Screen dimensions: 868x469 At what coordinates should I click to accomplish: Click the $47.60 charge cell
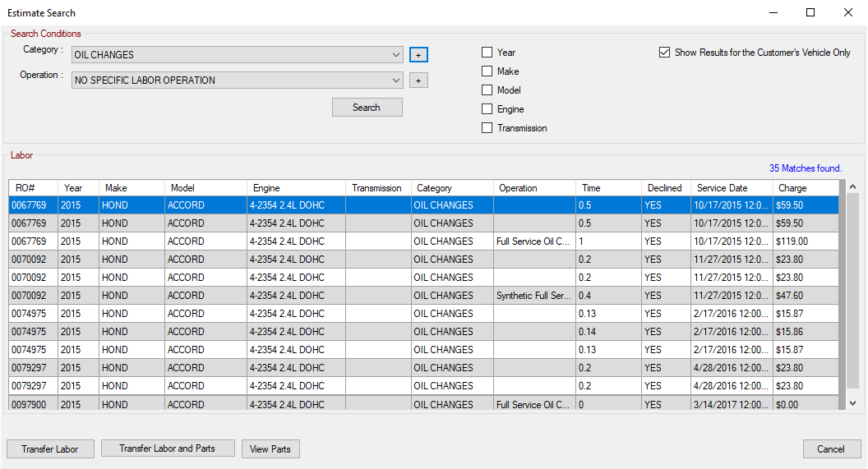pos(806,296)
